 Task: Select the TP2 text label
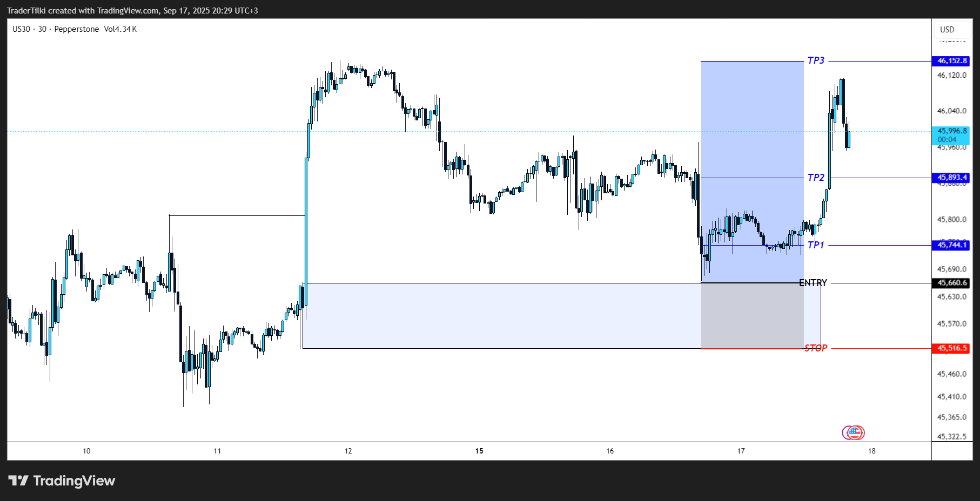click(x=816, y=178)
